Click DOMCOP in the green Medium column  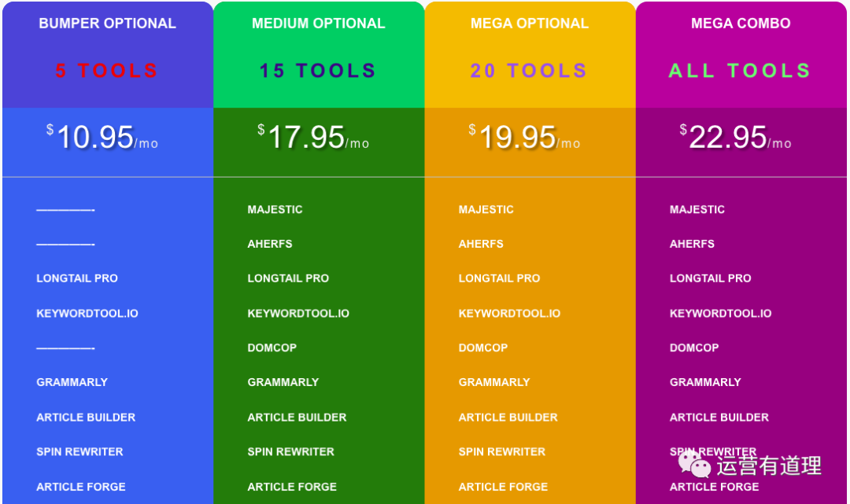coord(272,348)
